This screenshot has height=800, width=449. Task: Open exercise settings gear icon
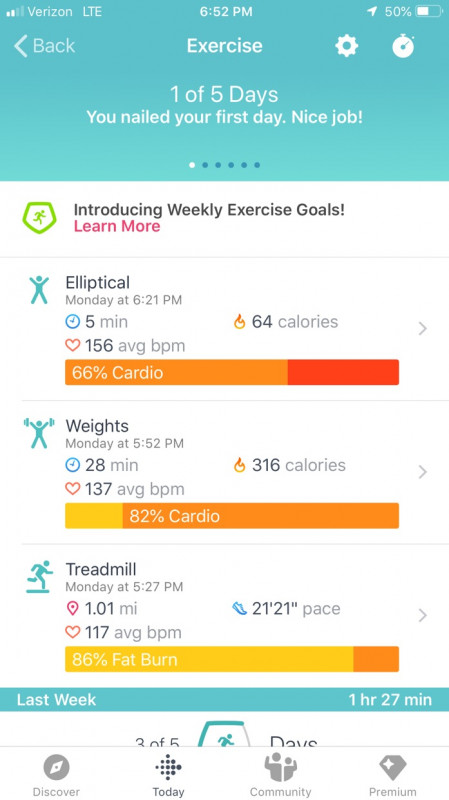point(346,46)
